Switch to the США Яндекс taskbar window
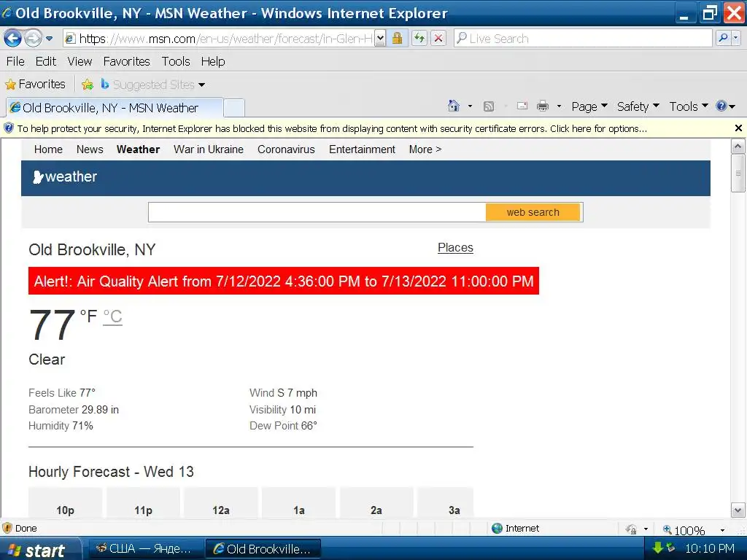Screen dimensions: 747x560 pos(144,549)
